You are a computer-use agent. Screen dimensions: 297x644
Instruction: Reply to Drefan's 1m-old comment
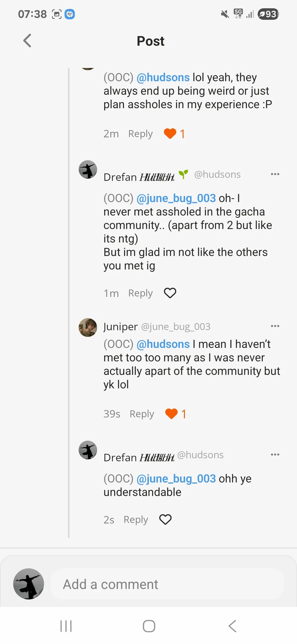(140, 293)
